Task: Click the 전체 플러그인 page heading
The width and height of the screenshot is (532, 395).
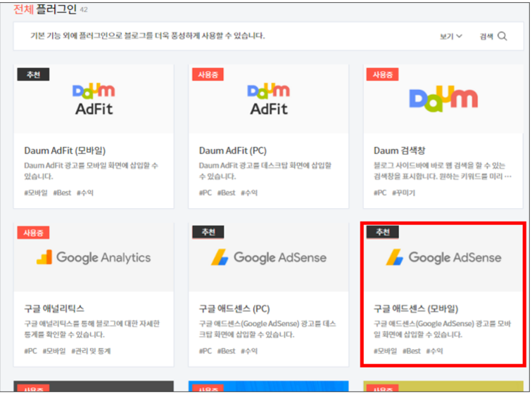Action: tap(45, 9)
